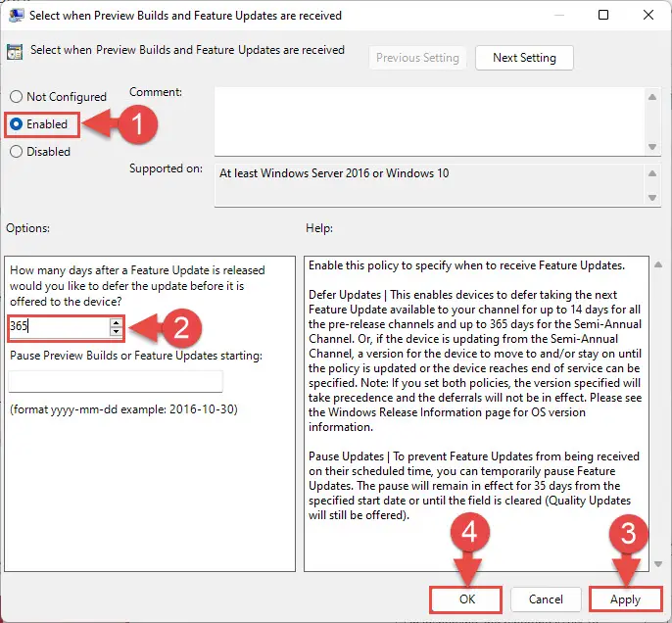Click the 'Pause Updates |' help paragraph
The image size is (672, 623).
point(475,486)
